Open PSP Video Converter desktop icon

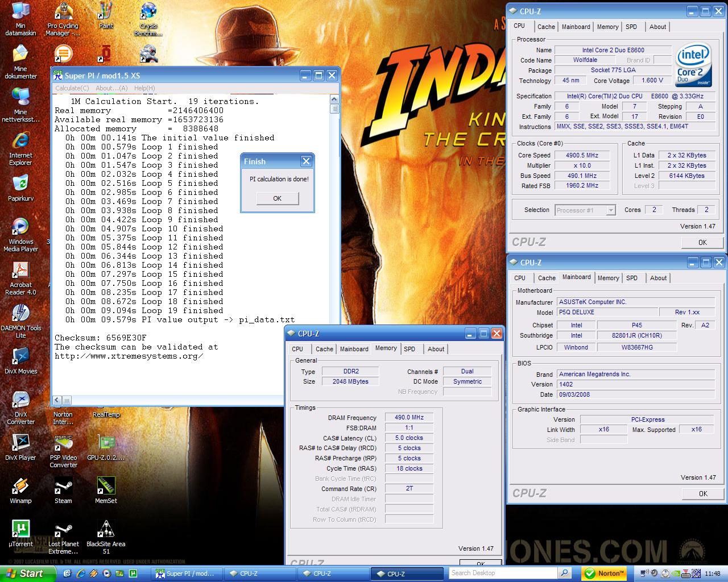63,451
